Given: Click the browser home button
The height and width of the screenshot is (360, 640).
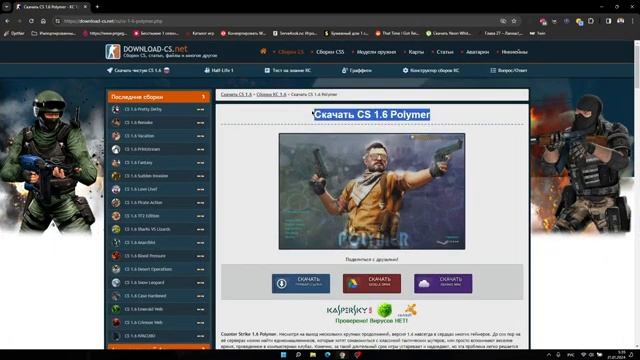Looking at the screenshot, I should click(43, 21).
